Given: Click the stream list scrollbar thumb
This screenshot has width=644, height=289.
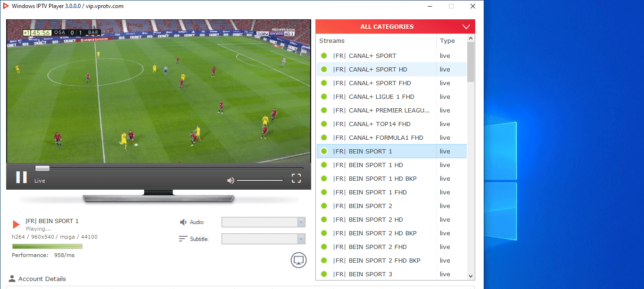Looking at the screenshot, I should point(471,61).
